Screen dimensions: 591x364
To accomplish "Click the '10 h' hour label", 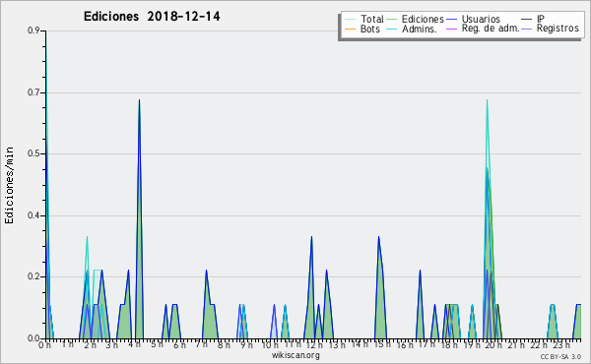I will pos(270,345).
